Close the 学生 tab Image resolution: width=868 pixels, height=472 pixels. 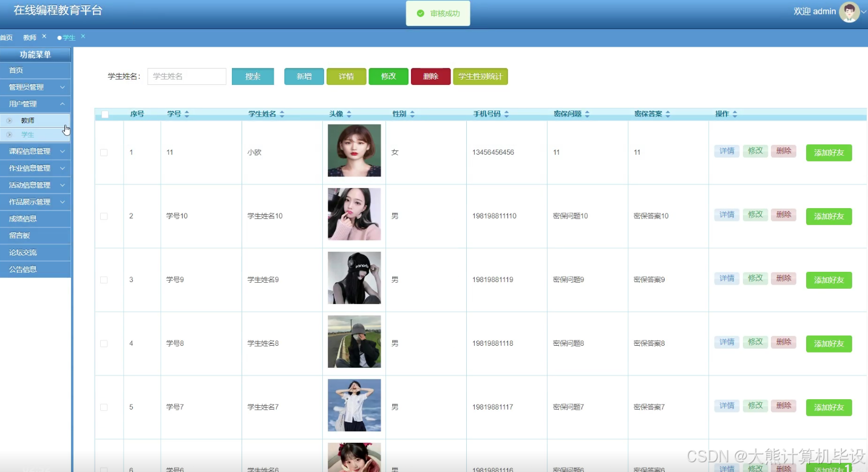coord(83,36)
